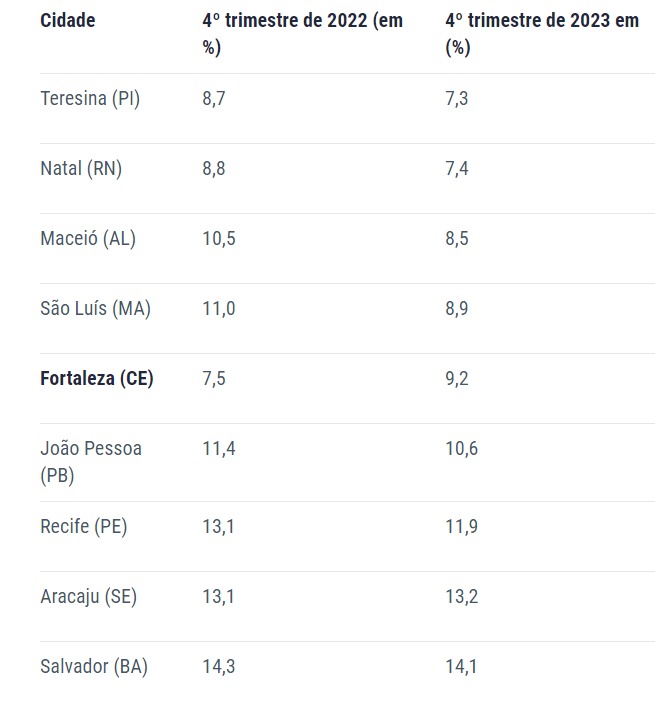Viewport: 655px width, 724px height.
Task: Select the 4º trimestre de 2023 header
Action: tap(542, 34)
